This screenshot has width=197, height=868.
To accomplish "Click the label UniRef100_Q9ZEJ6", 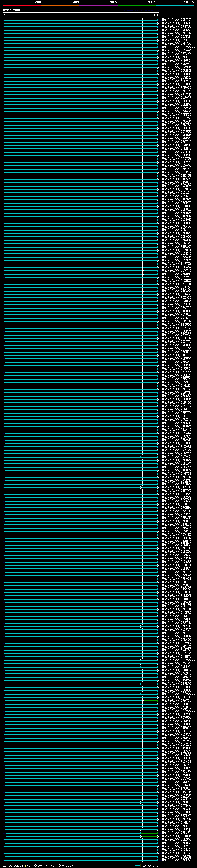I will point(176,799).
